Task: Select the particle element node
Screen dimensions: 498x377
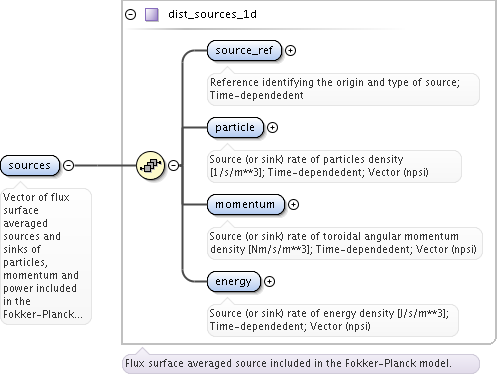Action: 235,127
